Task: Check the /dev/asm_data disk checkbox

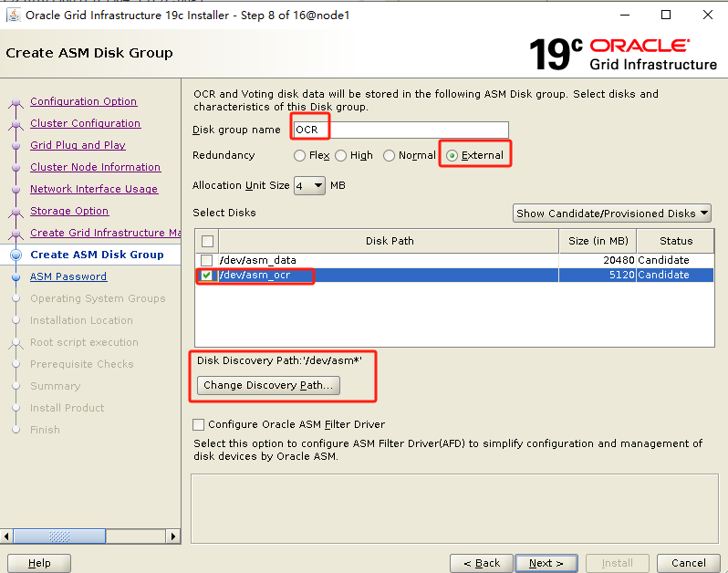Action: coord(206,260)
